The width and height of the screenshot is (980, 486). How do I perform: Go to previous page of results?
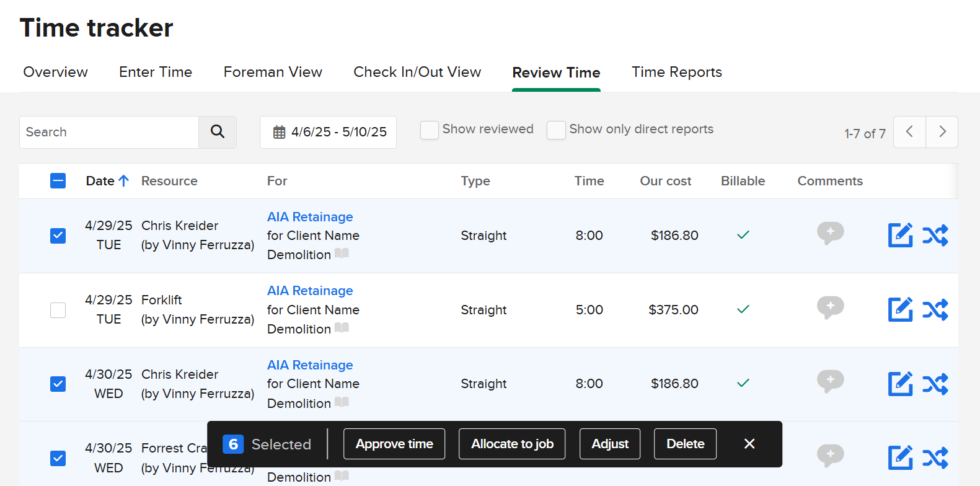(909, 132)
